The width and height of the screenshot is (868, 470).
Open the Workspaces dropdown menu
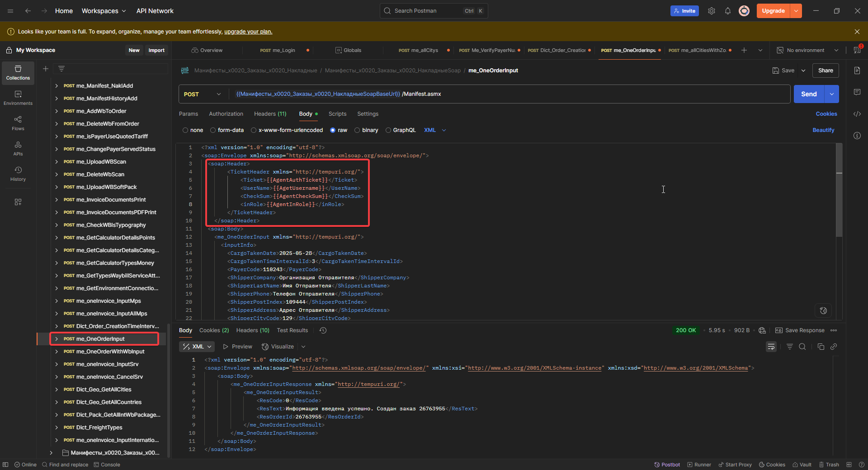pyautogui.click(x=104, y=11)
